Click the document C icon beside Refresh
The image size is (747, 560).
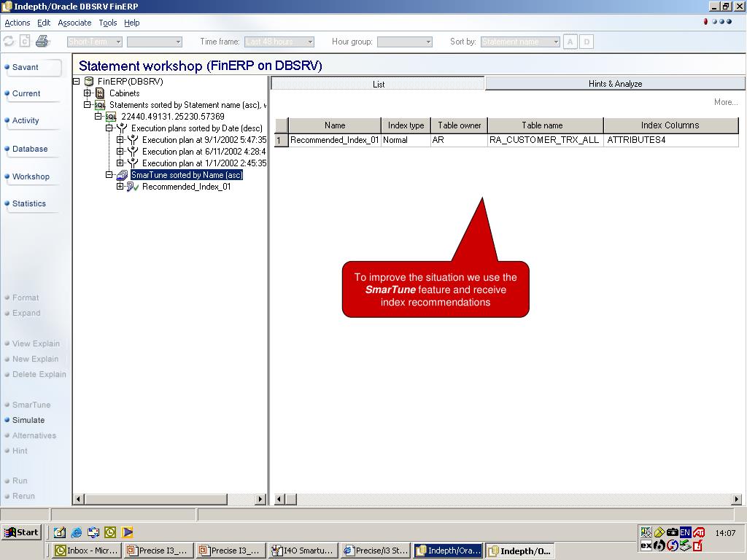click(25, 42)
